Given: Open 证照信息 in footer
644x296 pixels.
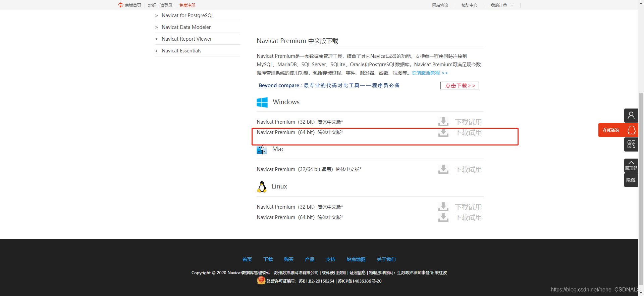Looking at the screenshot, I should point(358,272).
